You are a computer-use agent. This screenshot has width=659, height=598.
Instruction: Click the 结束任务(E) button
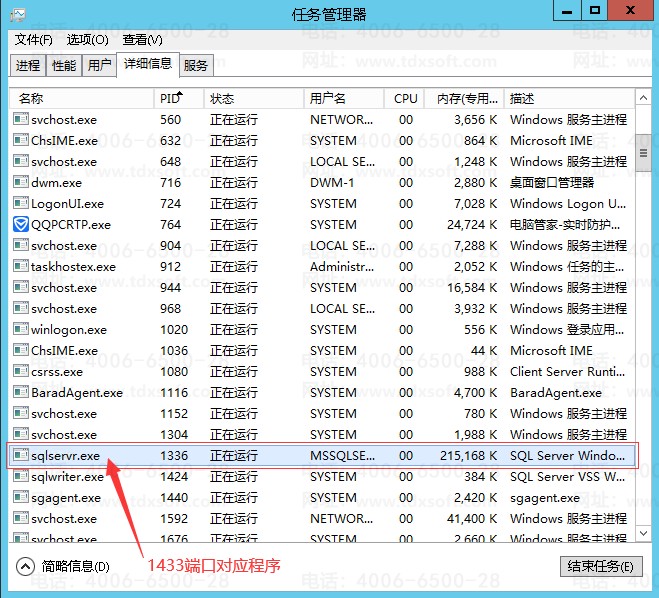pyautogui.click(x=598, y=567)
